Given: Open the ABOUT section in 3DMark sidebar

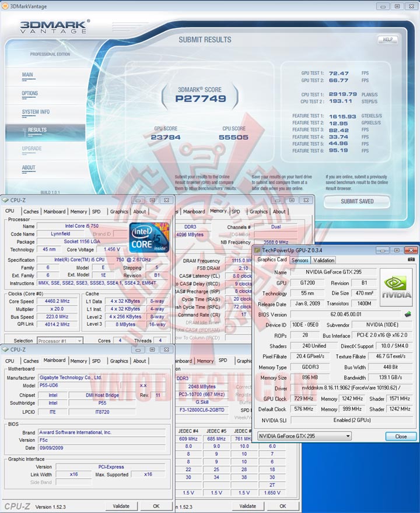Looking at the screenshot, I should [x=29, y=167].
